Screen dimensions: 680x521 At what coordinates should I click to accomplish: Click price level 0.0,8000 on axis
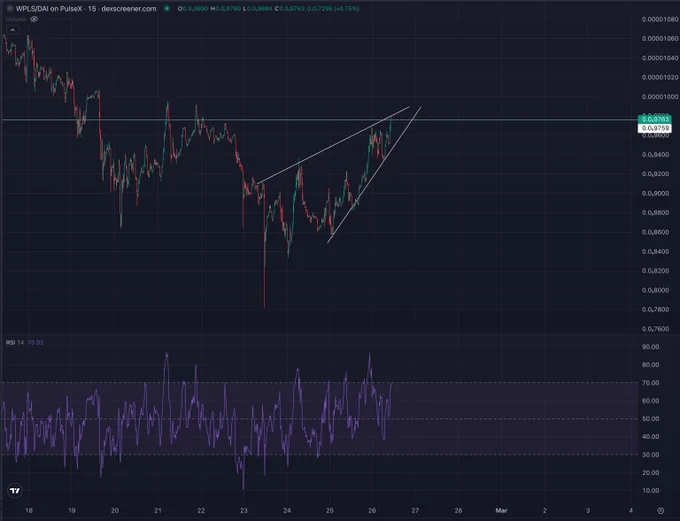(x=656, y=290)
